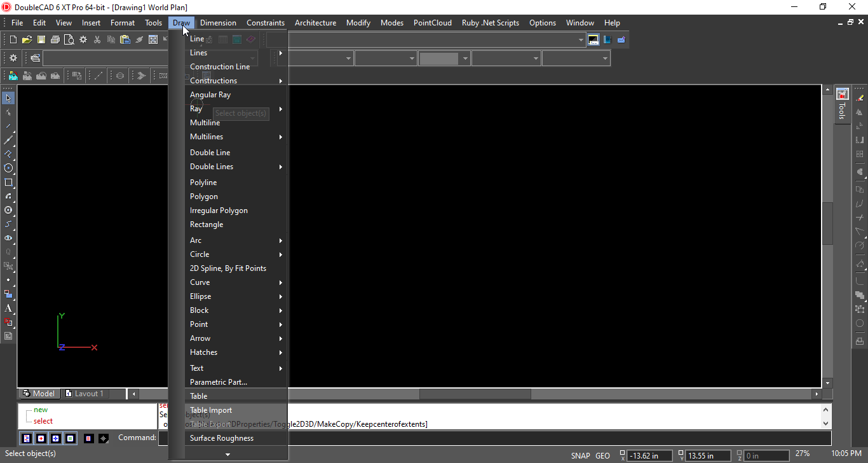Choose Parametric Part... from the Draw menu
The width and height of the screenshot is (868, 463).
pos(236,382)
